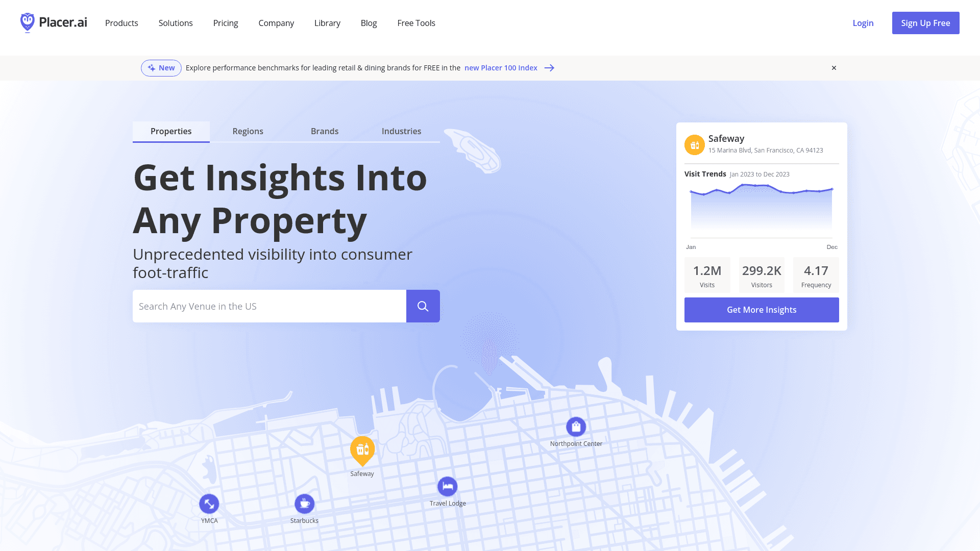Click the 1.2M Visits stat tile
The image size is (980, 551).
(x=707, y=275)
